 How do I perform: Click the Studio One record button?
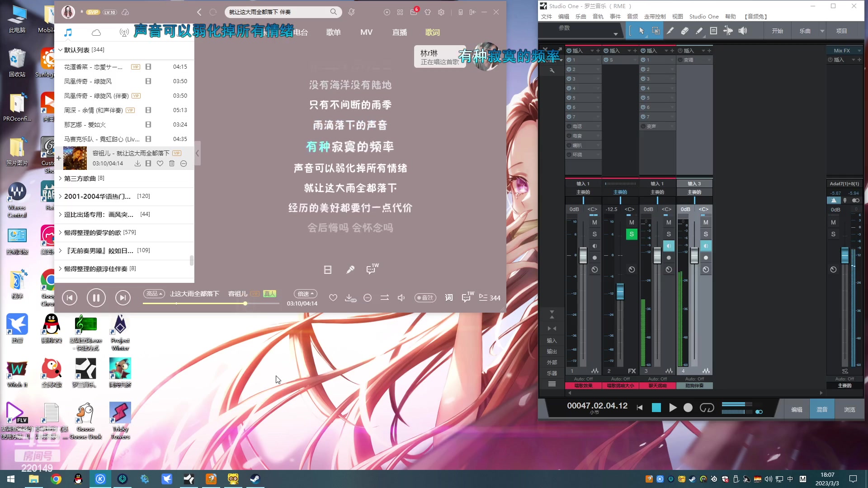coord(688,408)
